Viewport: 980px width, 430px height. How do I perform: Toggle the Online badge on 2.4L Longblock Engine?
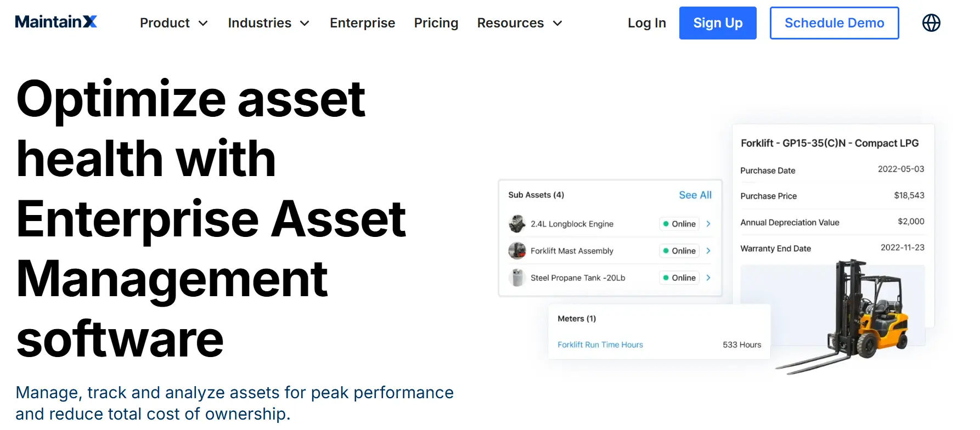click(x=679, y=224)
